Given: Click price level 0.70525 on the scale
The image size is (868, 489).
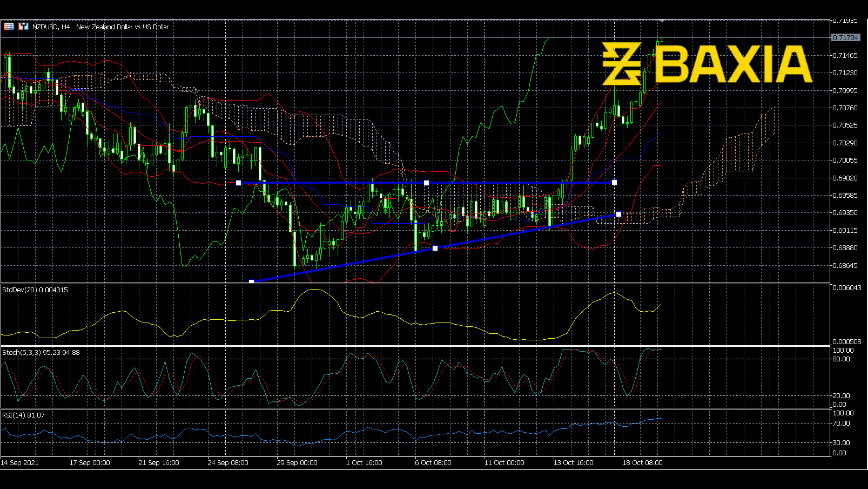Looking at the screenshot, I should pyautogui.click(x=845, y=125).
